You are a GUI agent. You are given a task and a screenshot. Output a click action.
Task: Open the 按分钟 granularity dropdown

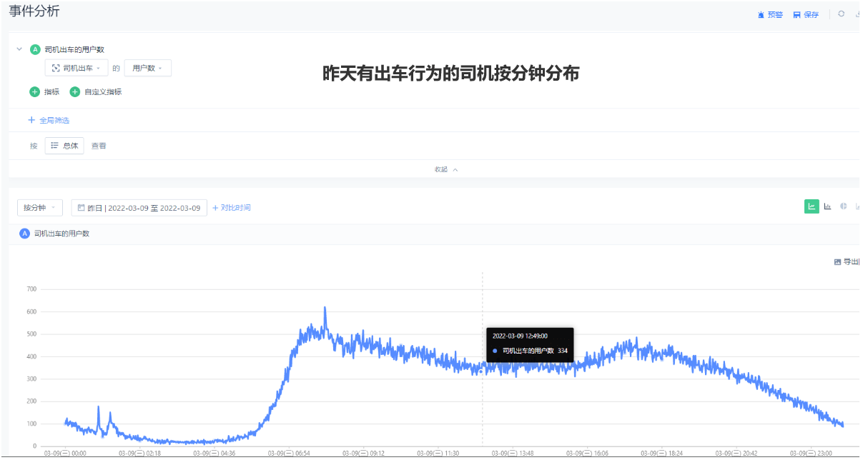click(40, 208)
